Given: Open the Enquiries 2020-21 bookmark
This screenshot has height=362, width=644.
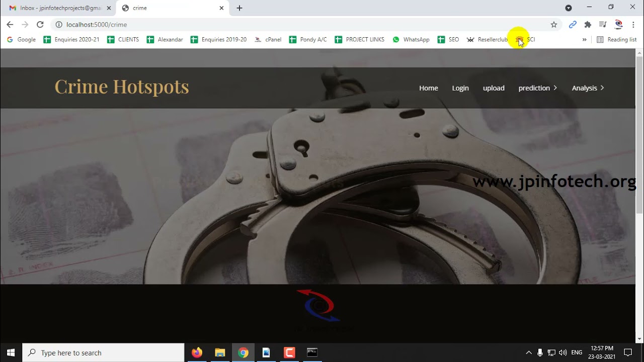Looking at the screenshot, I should 71,40.
